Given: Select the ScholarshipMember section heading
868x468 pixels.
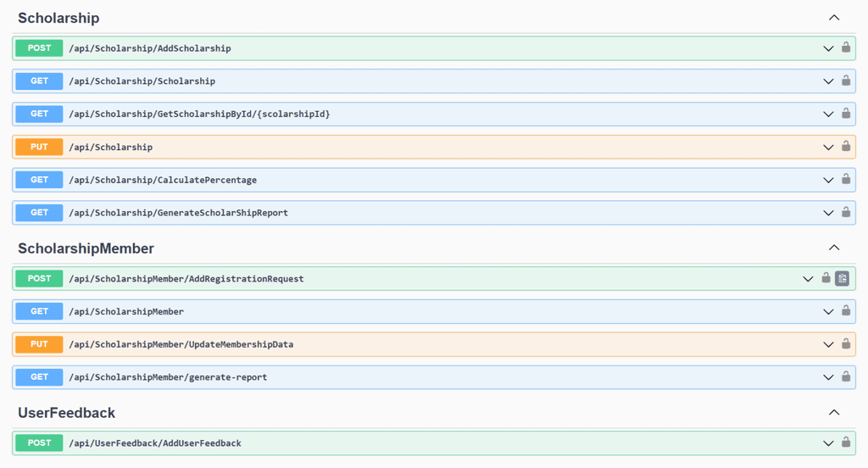Looking at the screenshot, I should pos(86,248).
